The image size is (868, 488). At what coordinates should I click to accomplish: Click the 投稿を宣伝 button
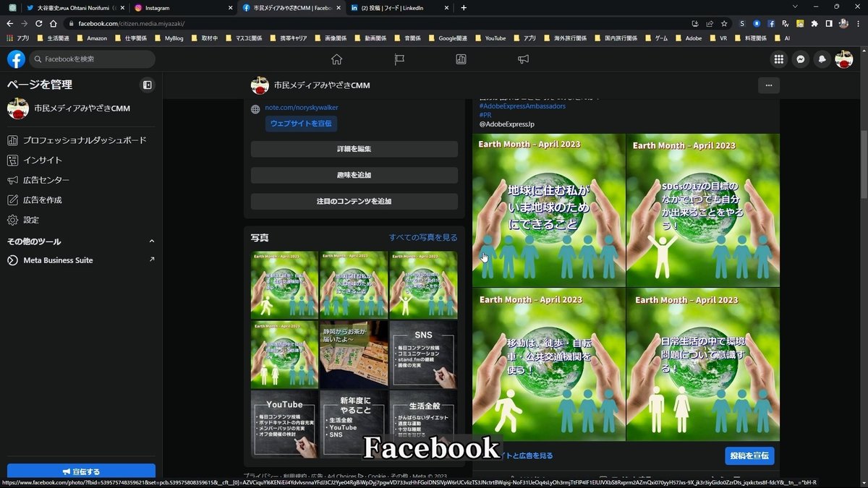click(x=749, y=455)
